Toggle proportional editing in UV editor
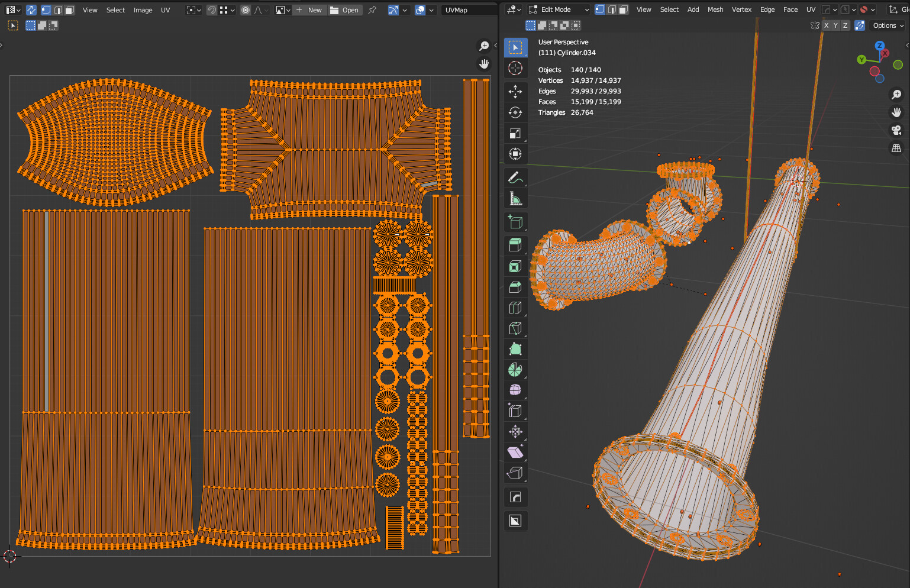Screen dimensions: 910x588 [246, 10]
